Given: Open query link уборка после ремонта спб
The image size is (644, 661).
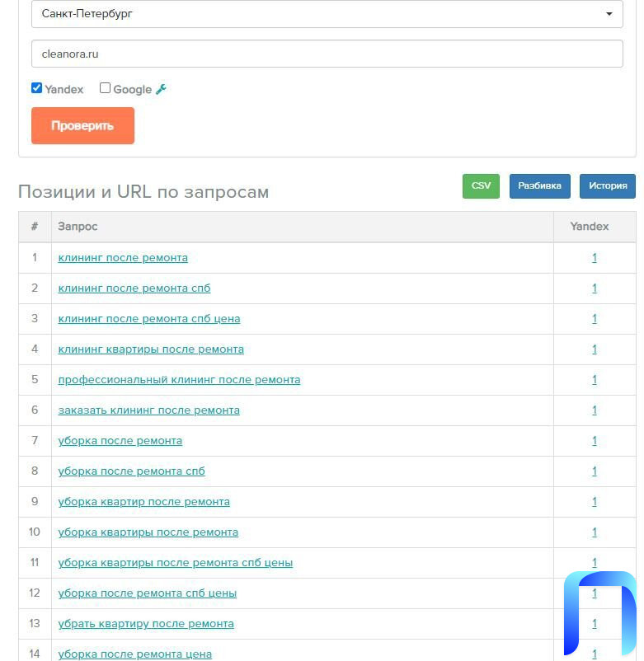Looking at the screenshot, I should (132, 471).
